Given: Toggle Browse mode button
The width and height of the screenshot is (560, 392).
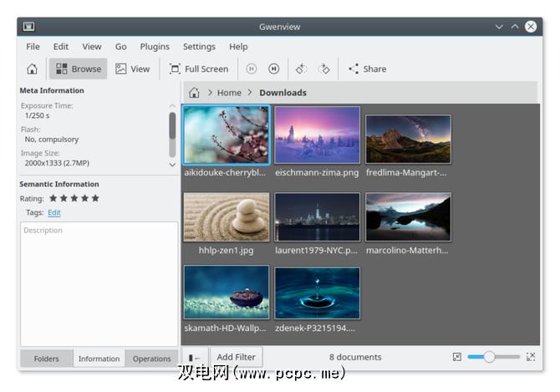Looking at the screenshot, I should (79, 69).
